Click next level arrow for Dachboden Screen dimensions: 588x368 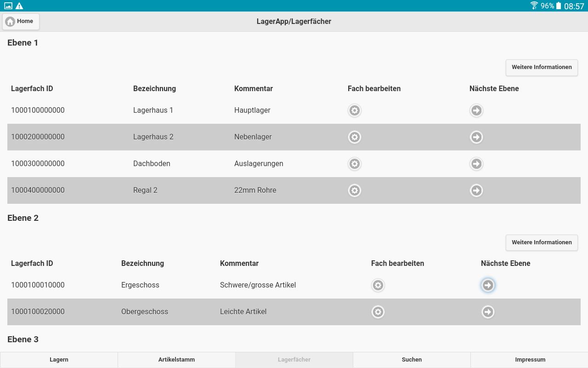click(x=476, y=164)
